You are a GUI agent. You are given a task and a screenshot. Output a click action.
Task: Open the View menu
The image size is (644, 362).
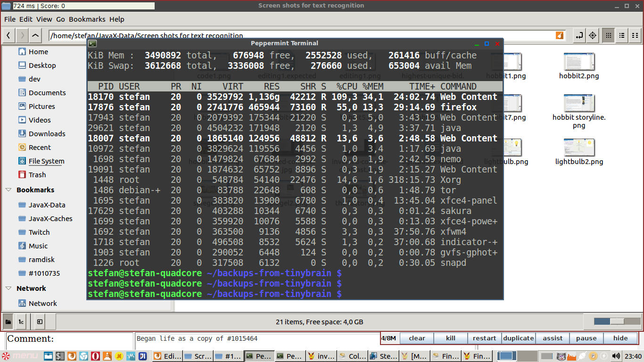click(44, 19)
